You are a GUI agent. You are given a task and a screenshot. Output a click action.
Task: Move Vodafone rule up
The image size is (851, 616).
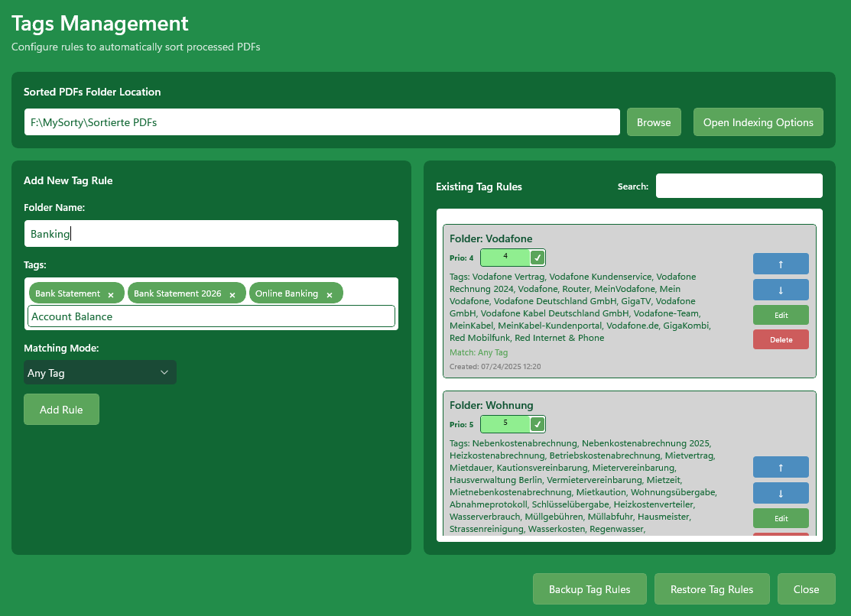[x=781, y=264]
